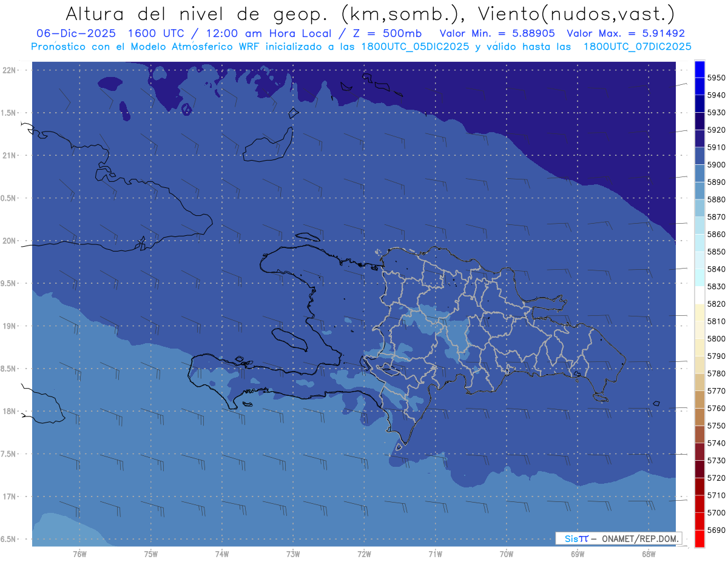
Task: Click the "75W" longitude label
Action: click(x=151, y=554)
